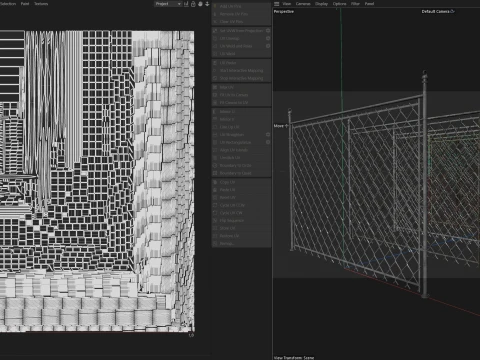Image resolution: width=480 pixels, height=360 pixels.
Task: Open options gear for UV Rectangularize
Action: 268,142
